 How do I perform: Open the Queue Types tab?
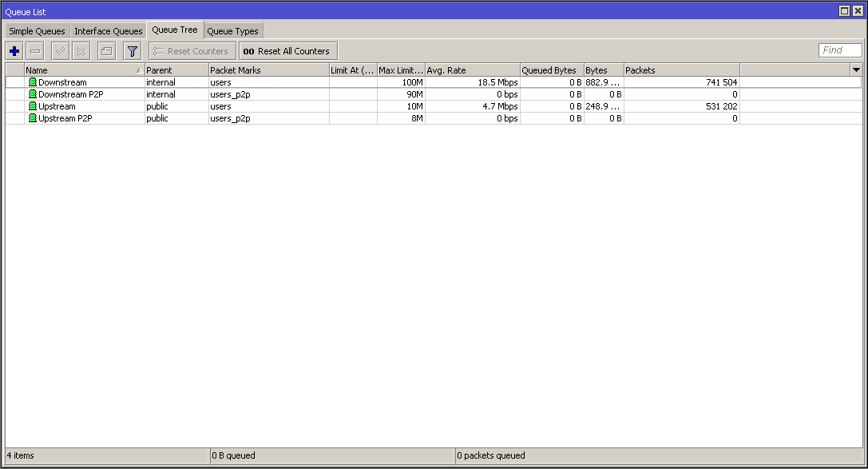[232, 31]
